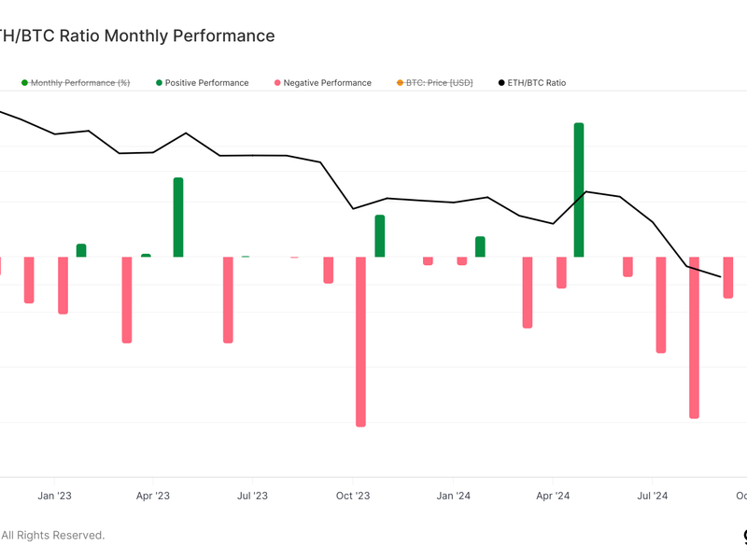Screen dimensions: 747x560
Task: Click the pink dot beside Negative Performance
Action: pyautogui.click(x=278, y=83)
